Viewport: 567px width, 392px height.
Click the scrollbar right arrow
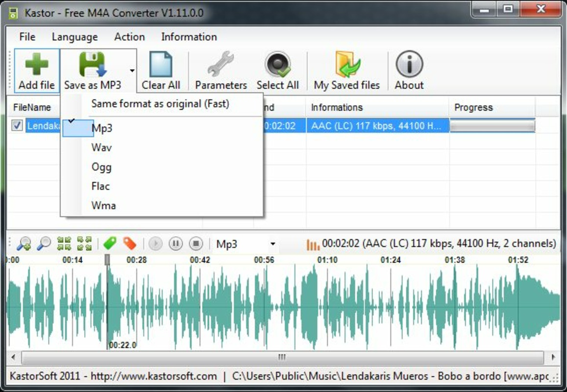point(553,357)
